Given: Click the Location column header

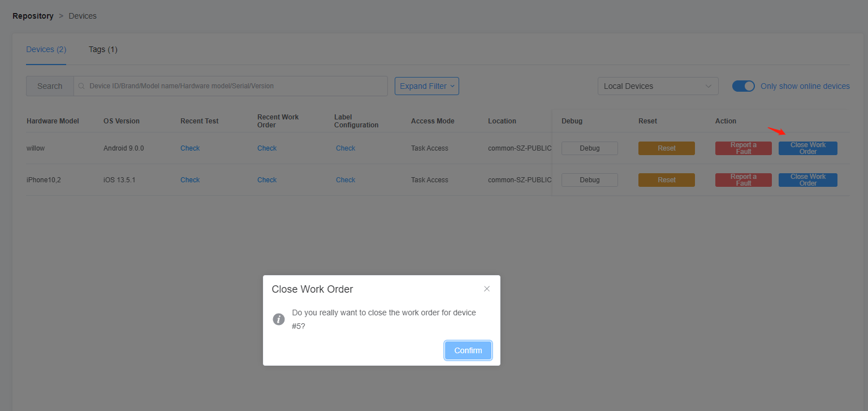Looking at the screenshot, I should (502, 121).
